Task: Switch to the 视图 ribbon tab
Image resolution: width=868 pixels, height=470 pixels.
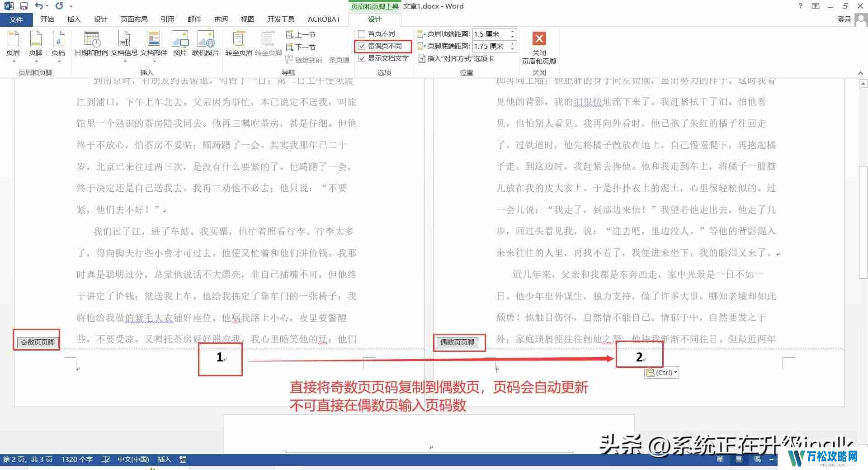Action: (x=248, y=19)
